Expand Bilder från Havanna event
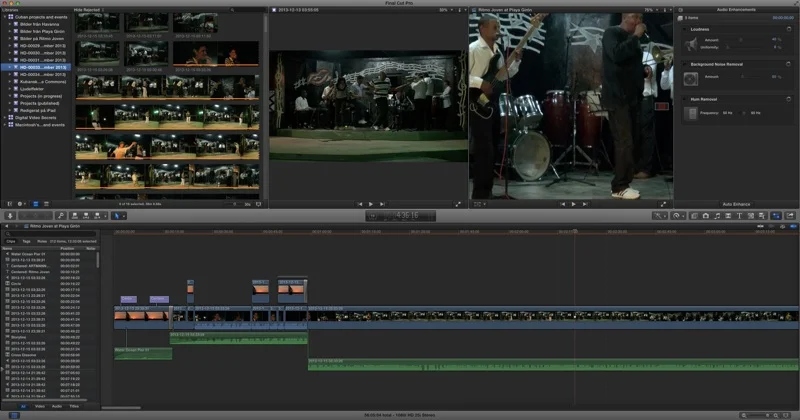Screen dimensions: 800x420 [10, 24]
